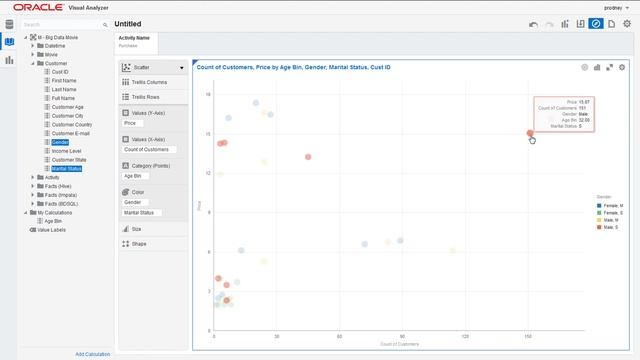Select the Customer E-mail column

point(71,133)
